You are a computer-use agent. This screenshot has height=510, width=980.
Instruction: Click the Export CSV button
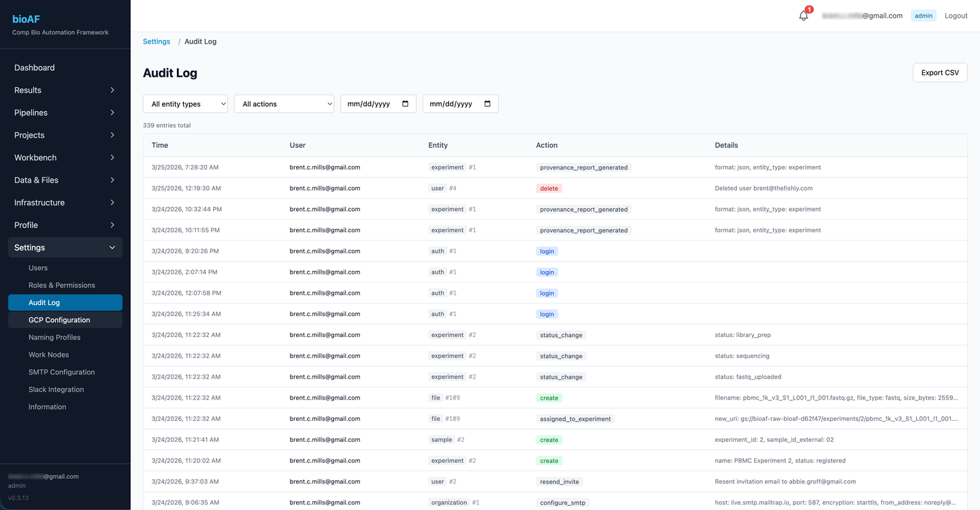point(940,73)
